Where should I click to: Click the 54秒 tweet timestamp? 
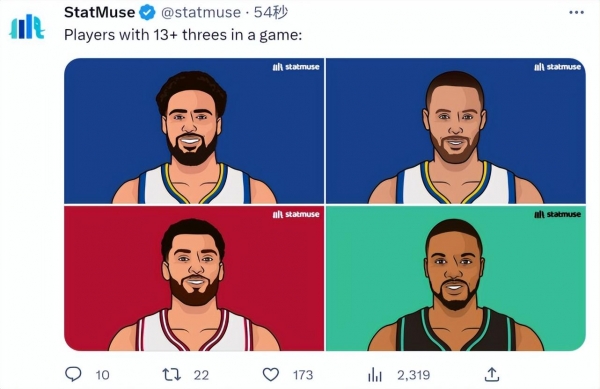(271, 12)
